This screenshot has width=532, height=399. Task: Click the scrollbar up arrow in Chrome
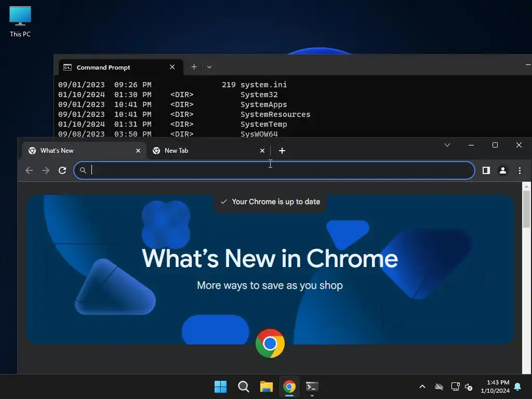coord(526,187)
